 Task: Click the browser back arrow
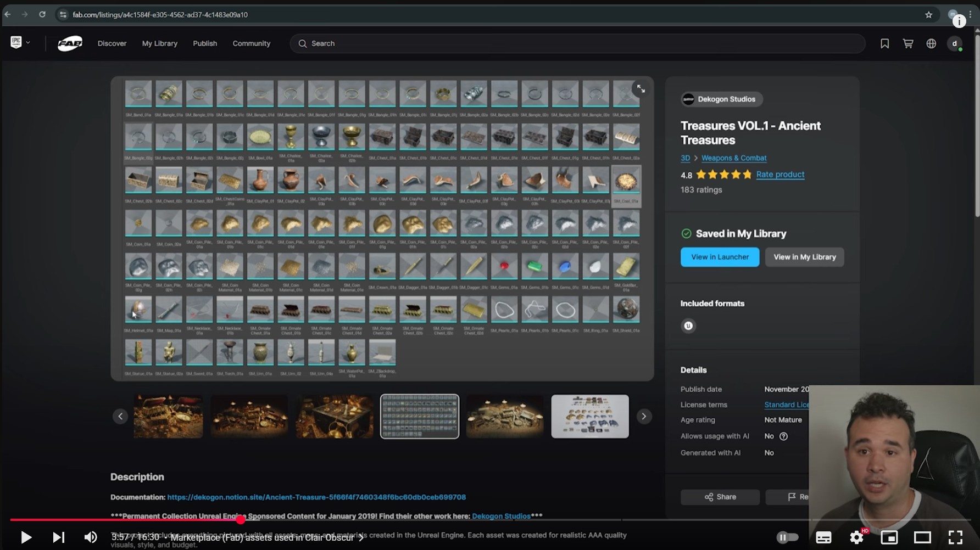8,15
